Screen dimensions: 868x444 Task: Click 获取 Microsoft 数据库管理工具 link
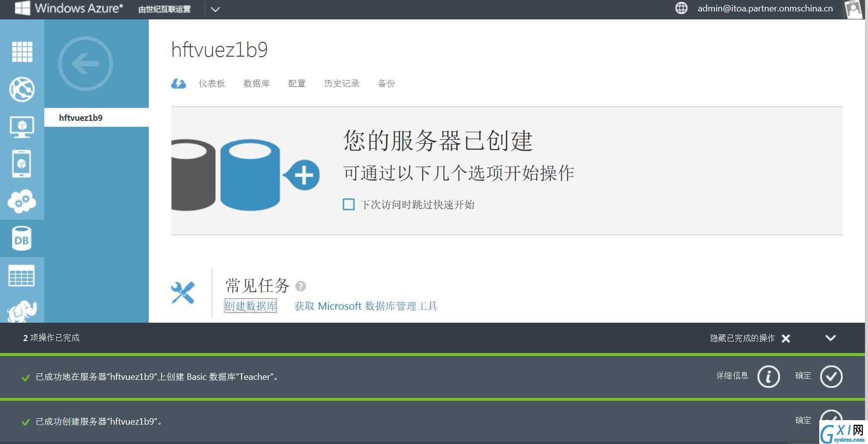click(366, 306)
